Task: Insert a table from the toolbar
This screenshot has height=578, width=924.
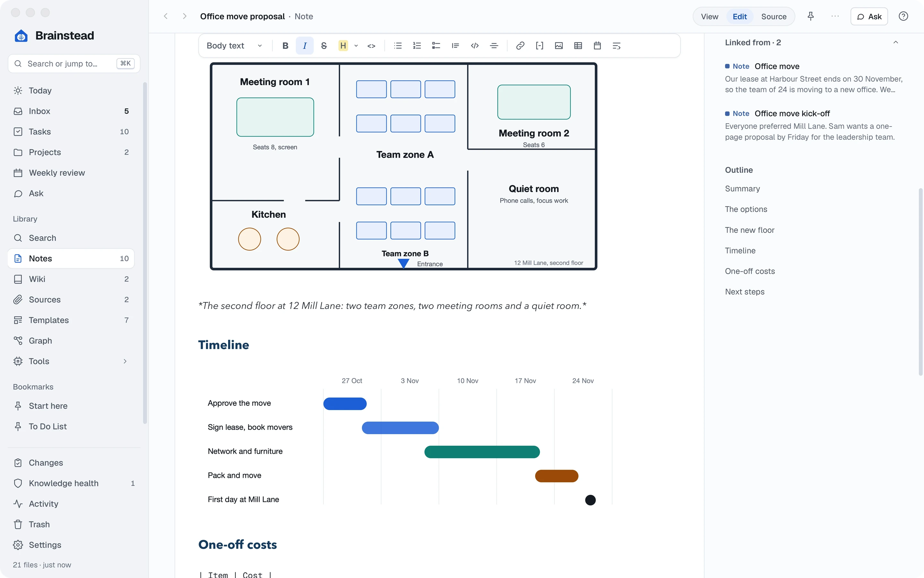Action: (578, 46)
